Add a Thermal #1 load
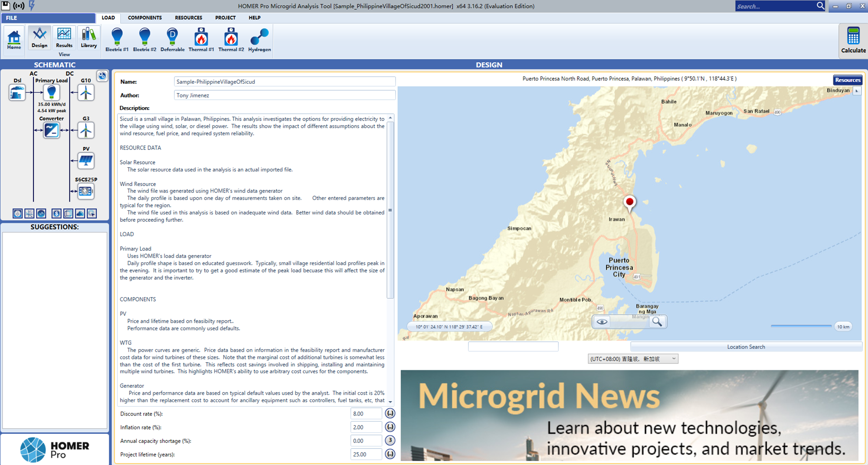 coord(201,40)
